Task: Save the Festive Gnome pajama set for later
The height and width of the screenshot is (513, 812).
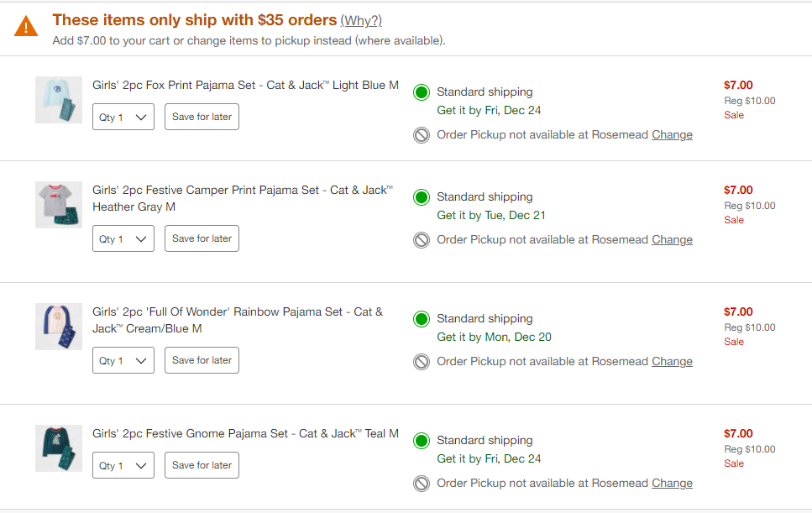Action: click(x=202, y=466)
